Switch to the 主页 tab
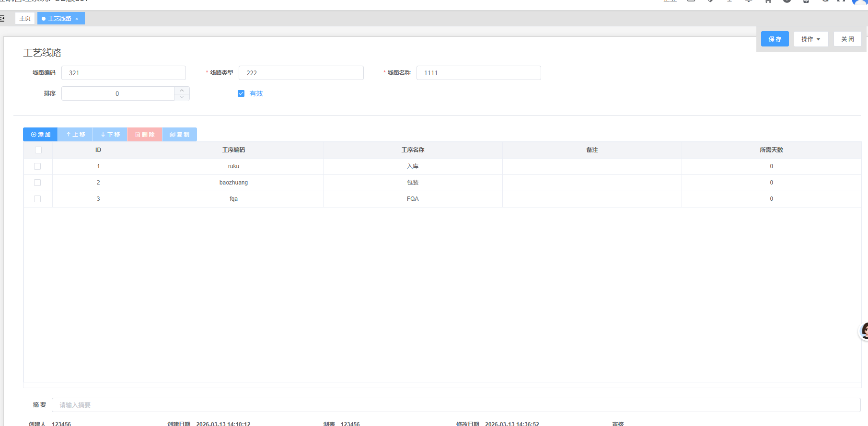This screenshot has width=868, height=426. tap(25, 19)
